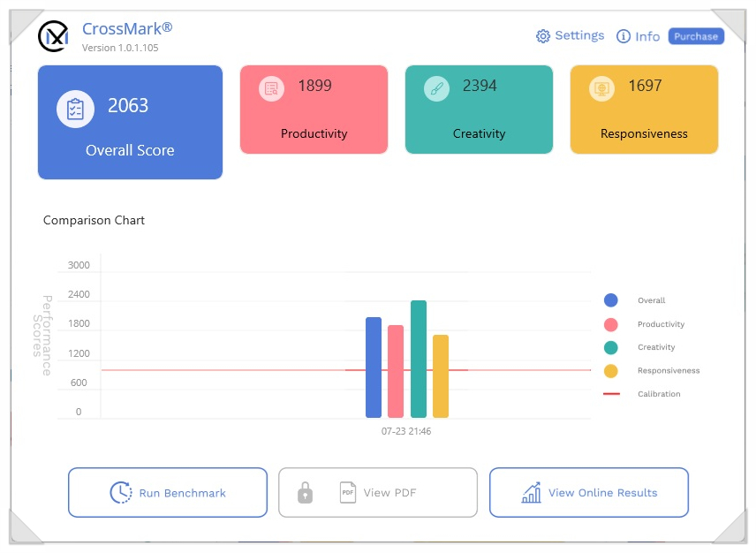Screen dimensions: 756x553
Task: Click the Overall Score clipboard icon
Action: (x=75, y=109)
